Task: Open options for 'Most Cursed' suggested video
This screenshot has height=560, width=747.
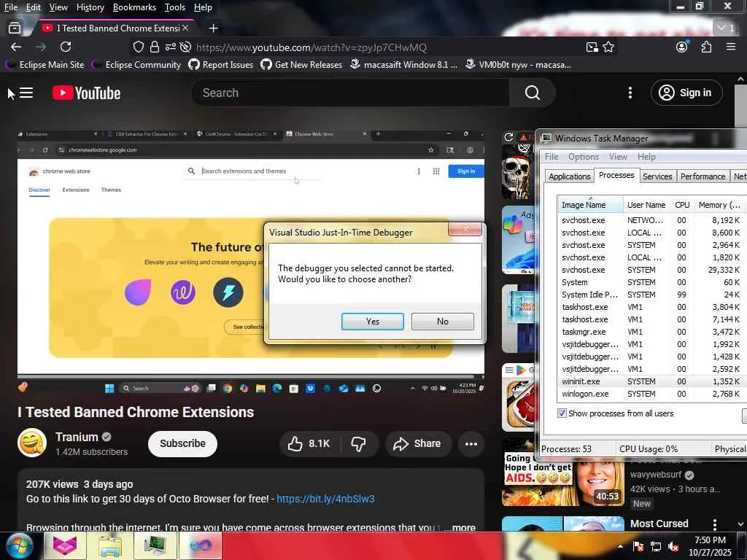Action: click(x=715, y=524)
